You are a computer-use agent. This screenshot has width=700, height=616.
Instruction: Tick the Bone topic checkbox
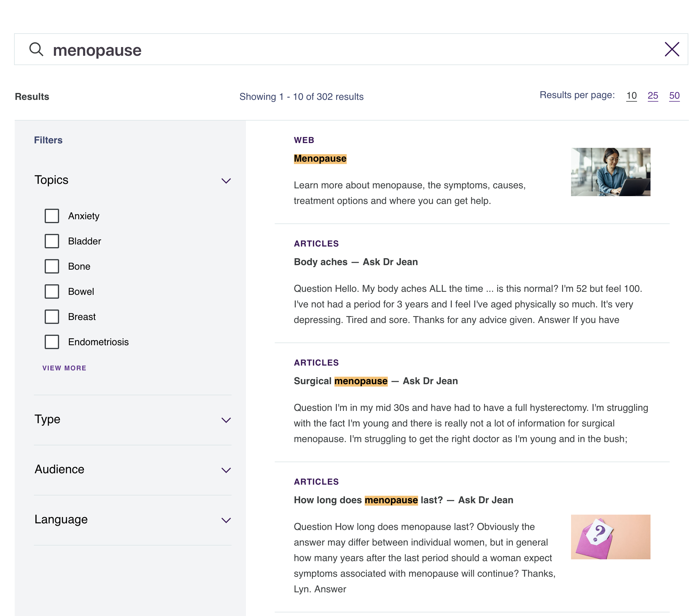(52, 266)
